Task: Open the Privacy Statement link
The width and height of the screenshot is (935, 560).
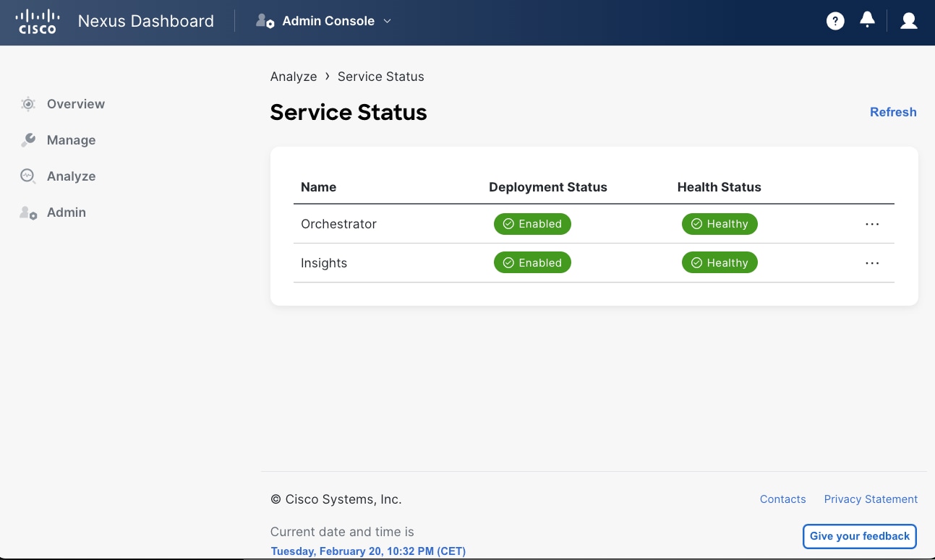Action: (x=871, y=499)
